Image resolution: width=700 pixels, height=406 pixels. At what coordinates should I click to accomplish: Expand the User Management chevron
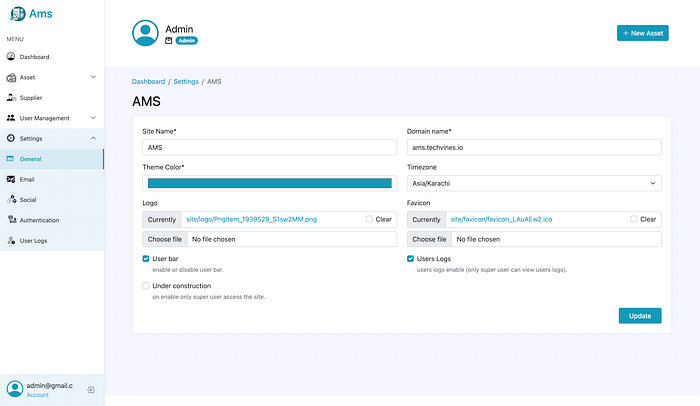93,118
